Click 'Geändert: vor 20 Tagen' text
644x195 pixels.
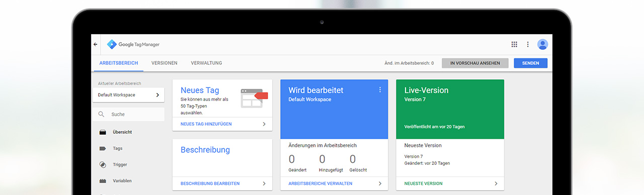coord(427,163)
